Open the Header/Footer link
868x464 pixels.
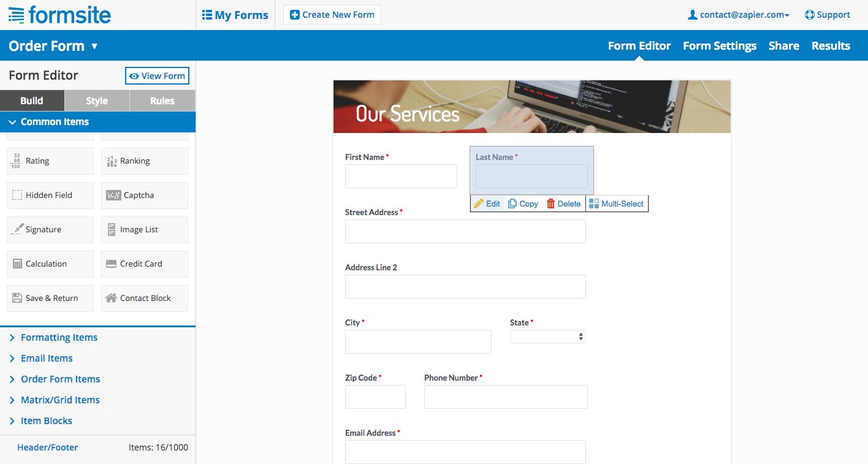(x=48, y=447)
